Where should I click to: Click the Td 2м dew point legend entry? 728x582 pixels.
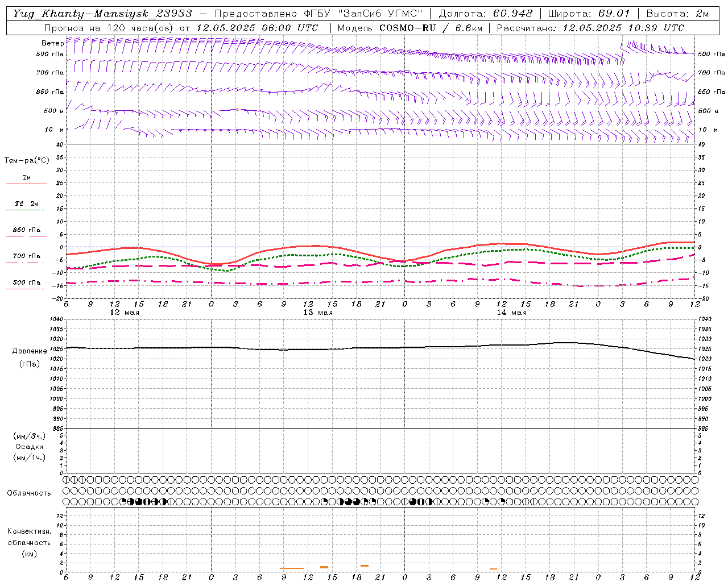point(26,205)
